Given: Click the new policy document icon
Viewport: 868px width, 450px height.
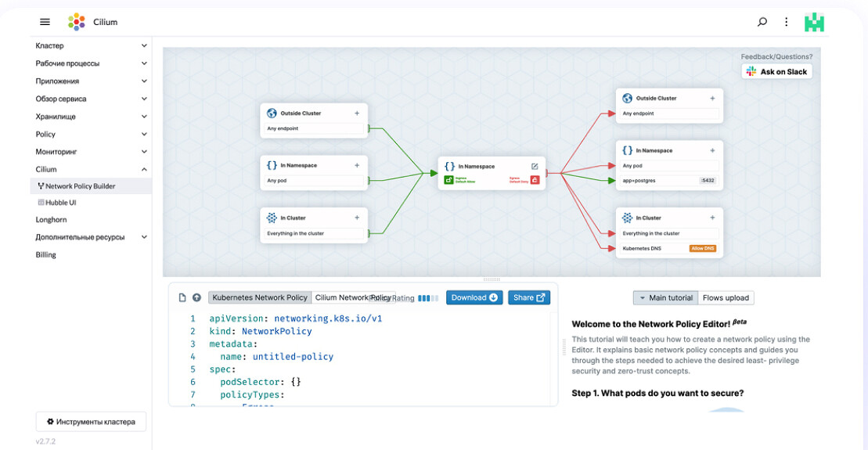Looking at the screenshot, I should (x=182, y=297).
